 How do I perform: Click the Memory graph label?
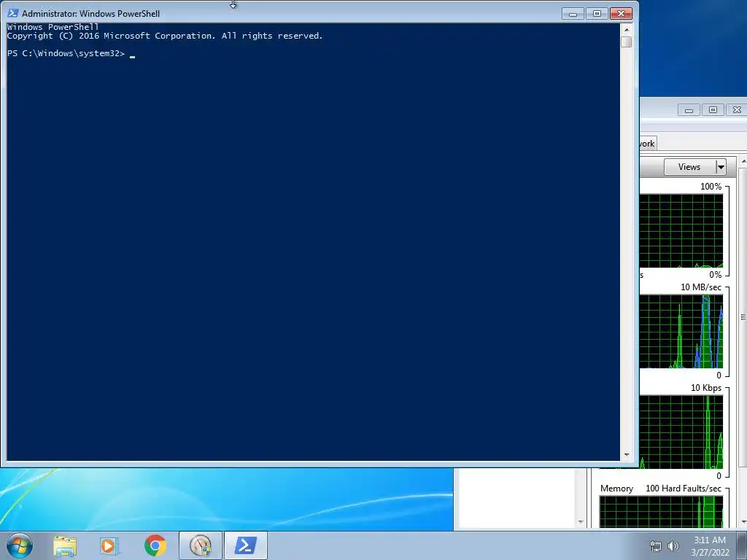click(616, 489)
